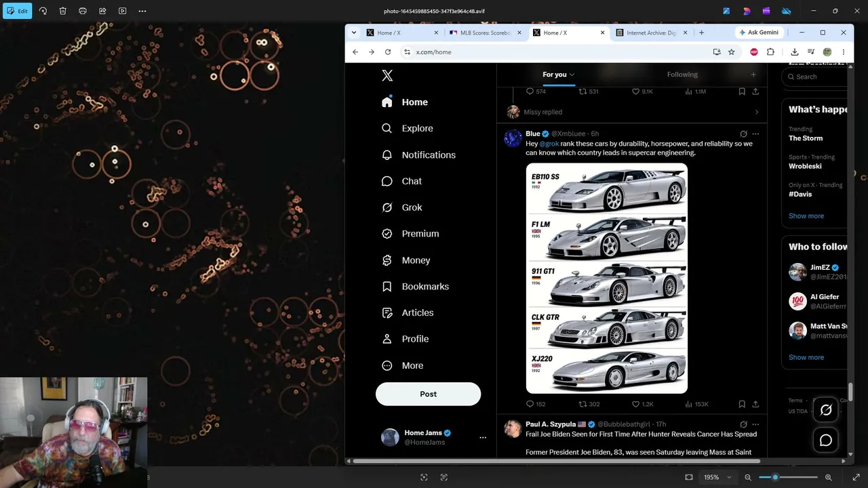Screen dimensions: 868x488
Task: Open Premium in X sidebar
Action: pyautogui.click(x=410, y=234)
